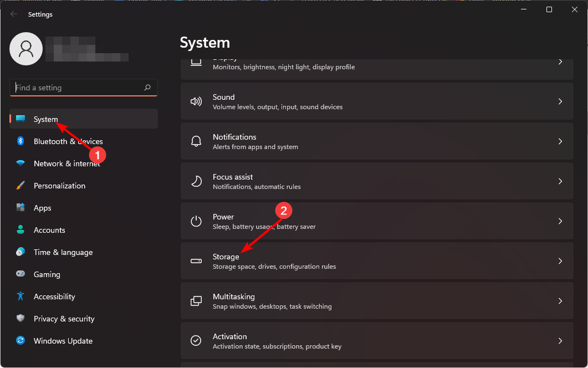Expand the Activation settings chevron
The image size is (588, 368).
(x=560, y=340)
